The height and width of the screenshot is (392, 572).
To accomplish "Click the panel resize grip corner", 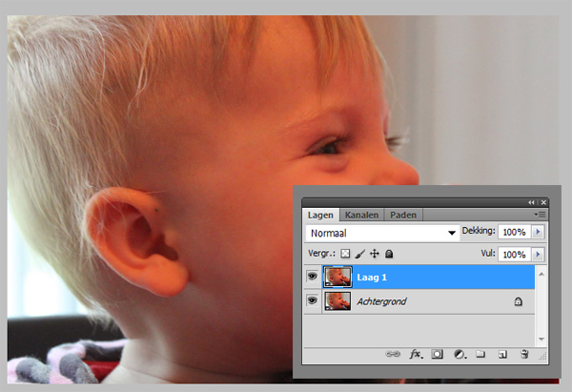I will coord(543,358).
